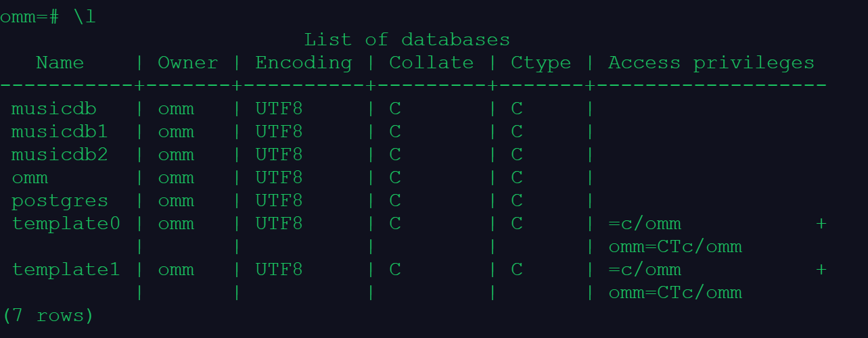Click the omm=# \l command prompt
Screen dimensions: 868x338
click(47, 18)
